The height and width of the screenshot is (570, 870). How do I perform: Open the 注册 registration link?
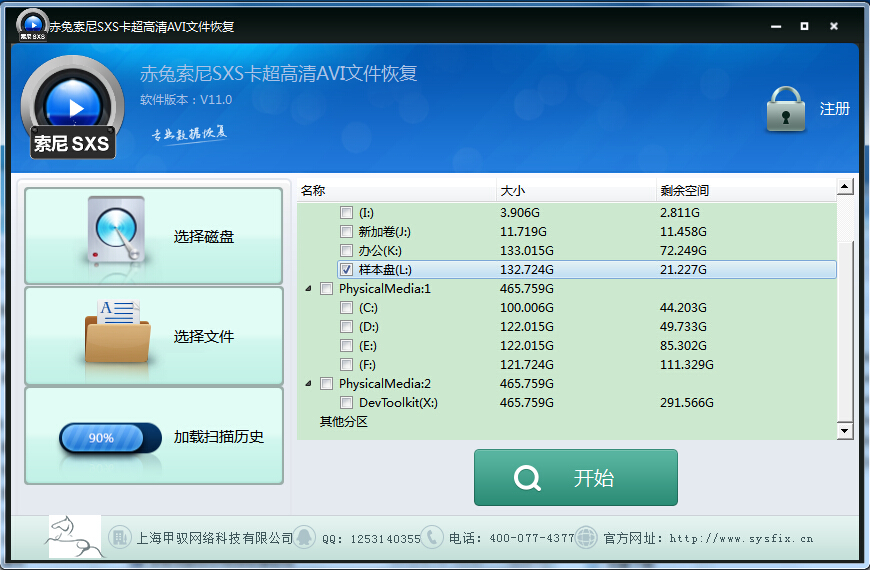pos(834,109)
